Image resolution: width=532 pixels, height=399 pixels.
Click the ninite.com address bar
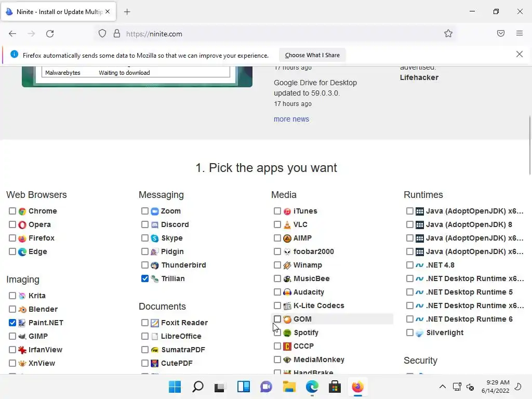point(275,34)
